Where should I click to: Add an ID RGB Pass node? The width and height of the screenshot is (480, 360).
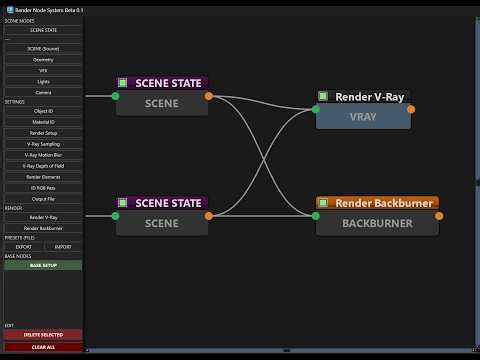coord(43,188)
